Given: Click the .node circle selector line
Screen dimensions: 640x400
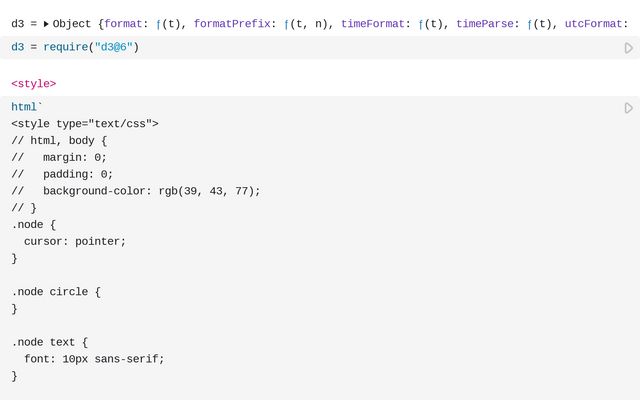Looking at the screenshot, I should (56, 292).
